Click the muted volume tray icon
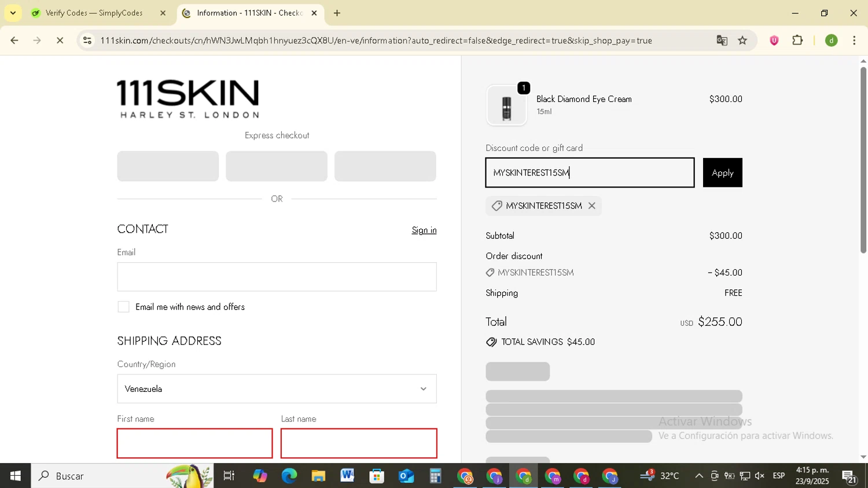This screenshot has height=488, width=868. (760, 476)
